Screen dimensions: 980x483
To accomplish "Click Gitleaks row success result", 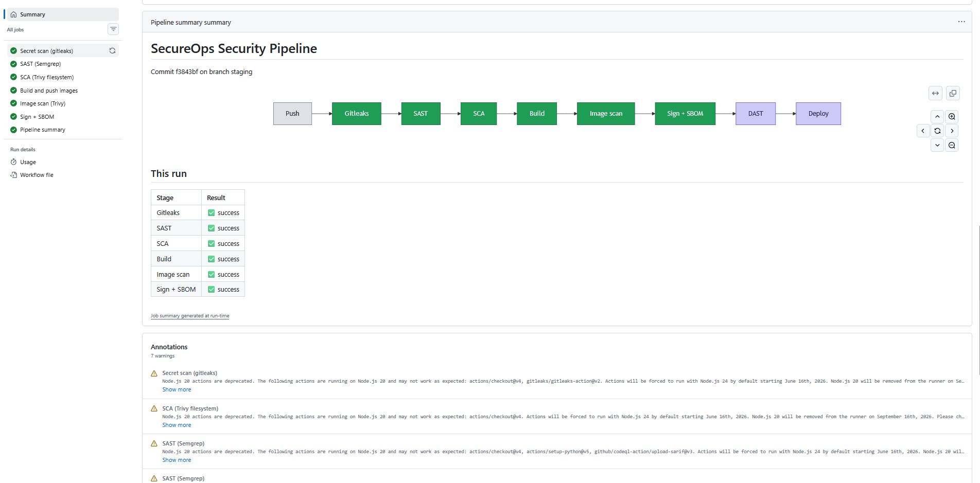I will [223, 213].
